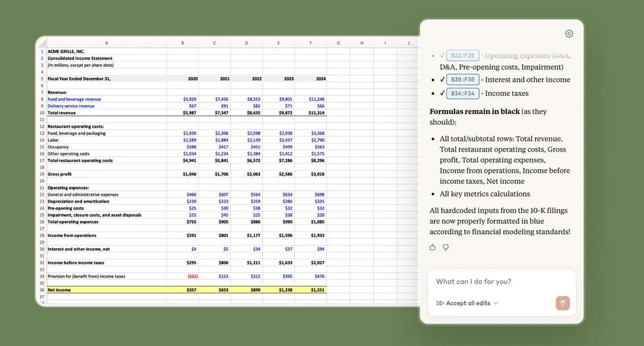Select 'Pre-opening costs' label
Image resolution: width=644 pixels, height=346 pixels.
click(107, 208)
